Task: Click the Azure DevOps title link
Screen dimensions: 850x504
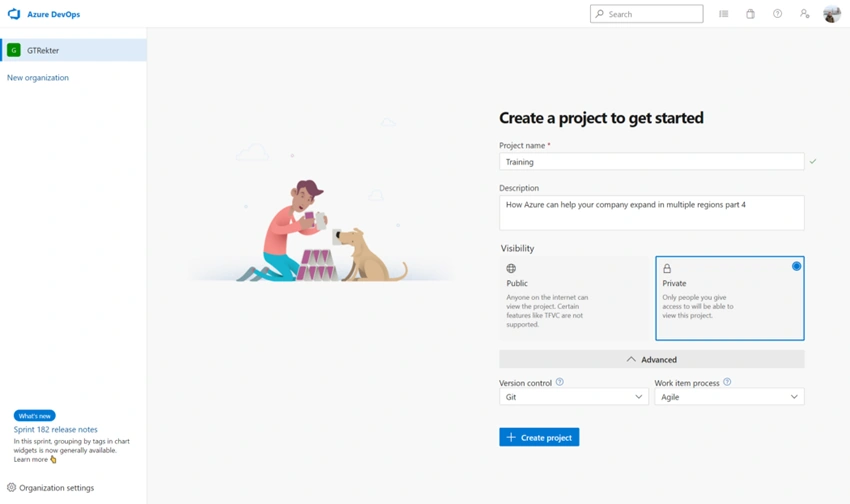Action: (x=54, y=14)
